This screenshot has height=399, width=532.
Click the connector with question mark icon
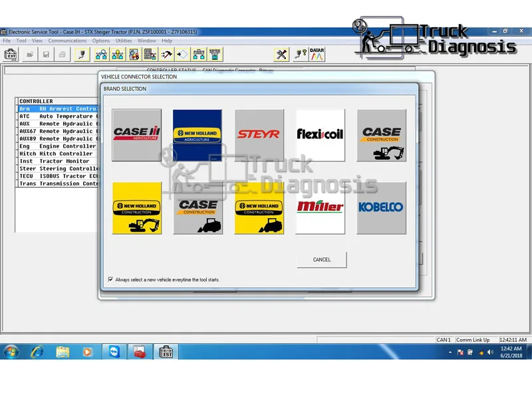[x=301, y=55]
